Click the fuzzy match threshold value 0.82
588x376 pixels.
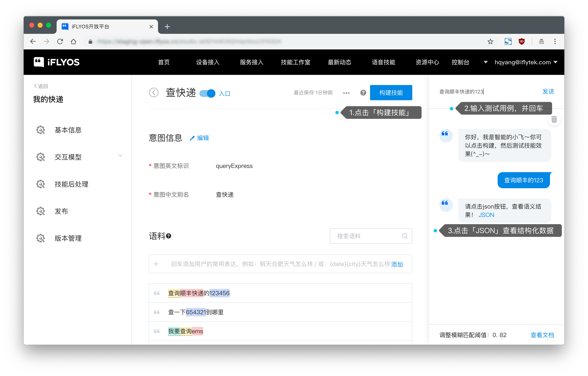[500, 335]
